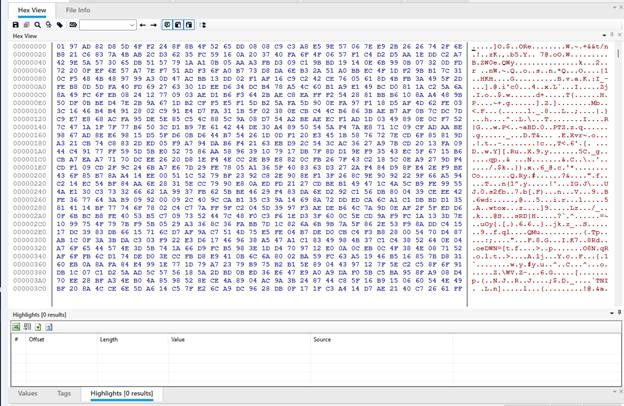Viewport: 624px width, 406px height.
Task: Select offset row 00000000
Action: click(29, 47)
